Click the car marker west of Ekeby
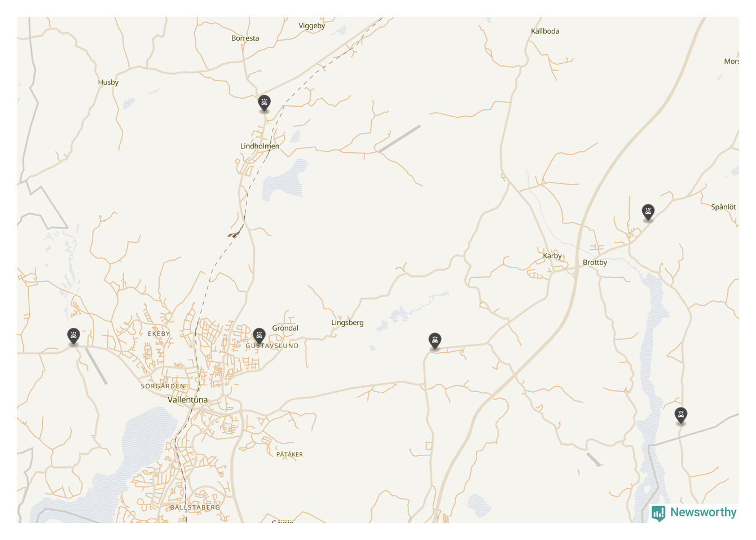Image resolution: width=756 pixels, height=540 pixels. (x=73, y=336)
